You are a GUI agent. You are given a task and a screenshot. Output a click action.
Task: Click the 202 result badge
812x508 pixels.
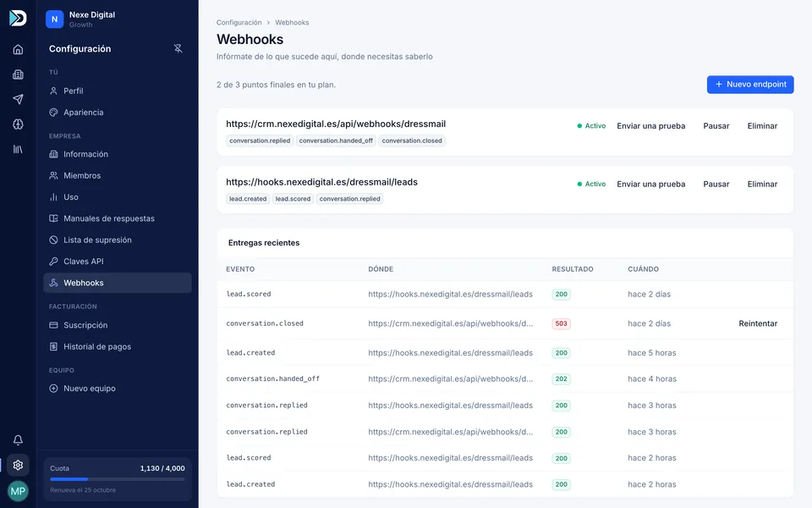click(x=561, y=379)
